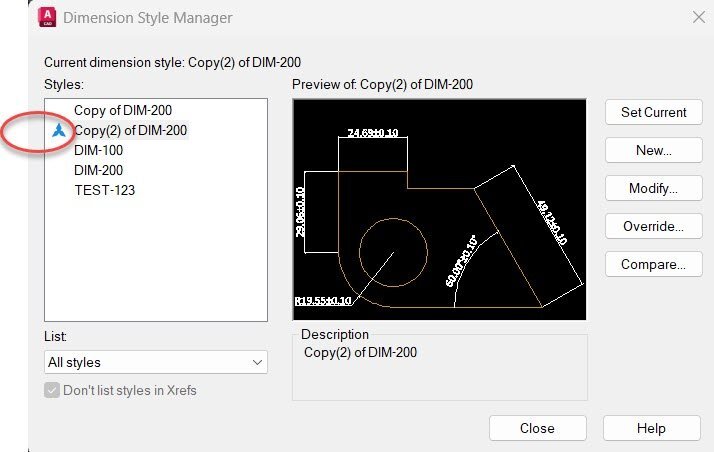Click the current style marker icon

(60, 130)
